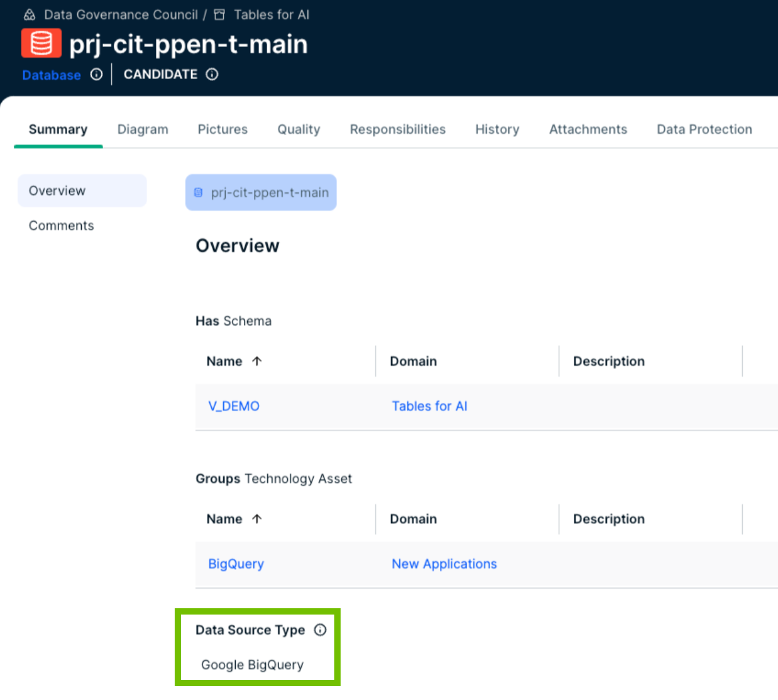Open the info icon beside CANDIDATE status
The width and height of the screenshot is (778, 700).
click(212, 74)
